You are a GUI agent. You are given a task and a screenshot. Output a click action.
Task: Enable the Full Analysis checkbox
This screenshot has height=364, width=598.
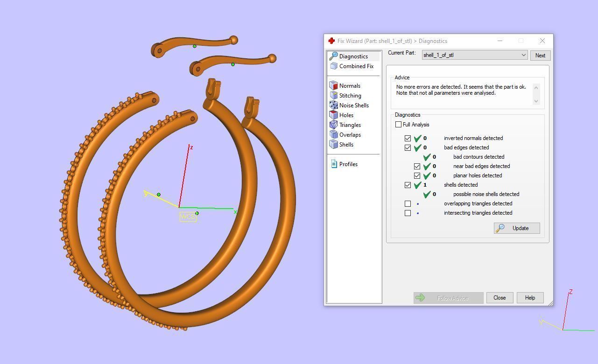click(398, 125)
